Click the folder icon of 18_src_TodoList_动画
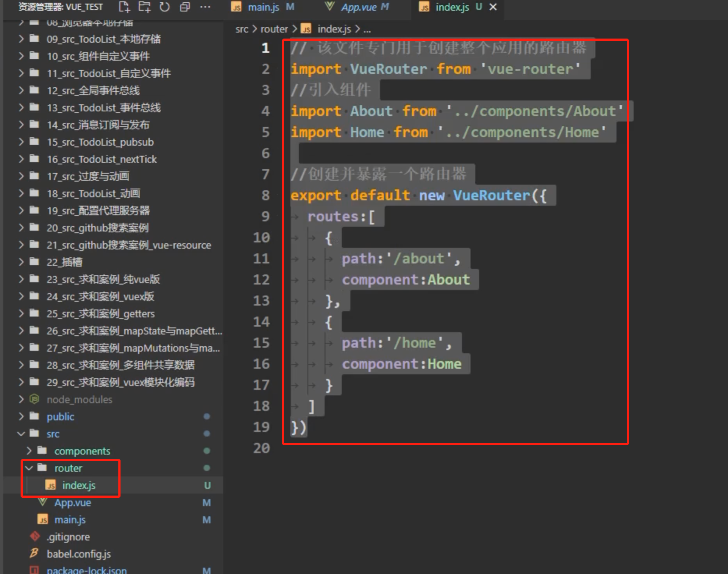 pos(34,193)
